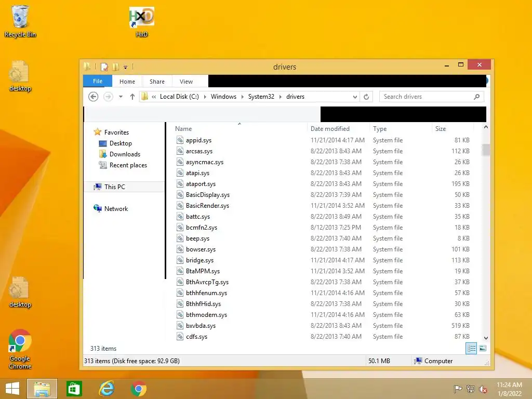Open Customize Quick Access Toolbar dropdown

click(x=125, y=67)
